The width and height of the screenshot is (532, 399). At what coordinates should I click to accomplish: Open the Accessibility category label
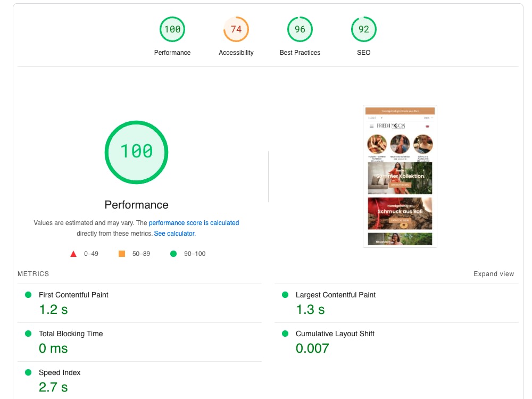coord(236,53)
